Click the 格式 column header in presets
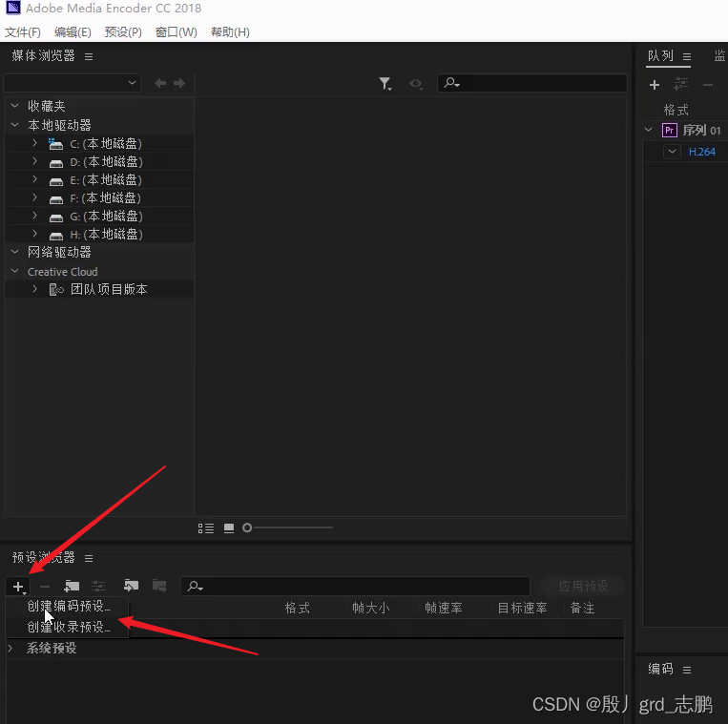The height and width of the screenshot is (724, 728). click(297, 608)
